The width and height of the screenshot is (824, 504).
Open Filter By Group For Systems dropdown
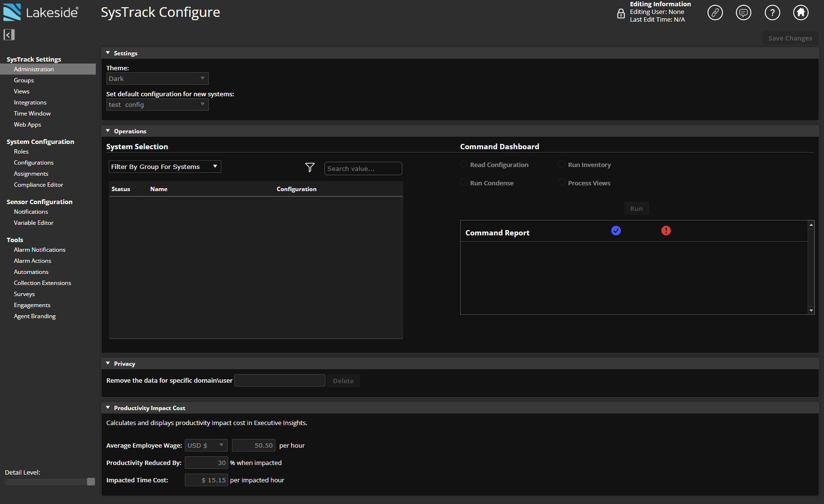(165, 167)
